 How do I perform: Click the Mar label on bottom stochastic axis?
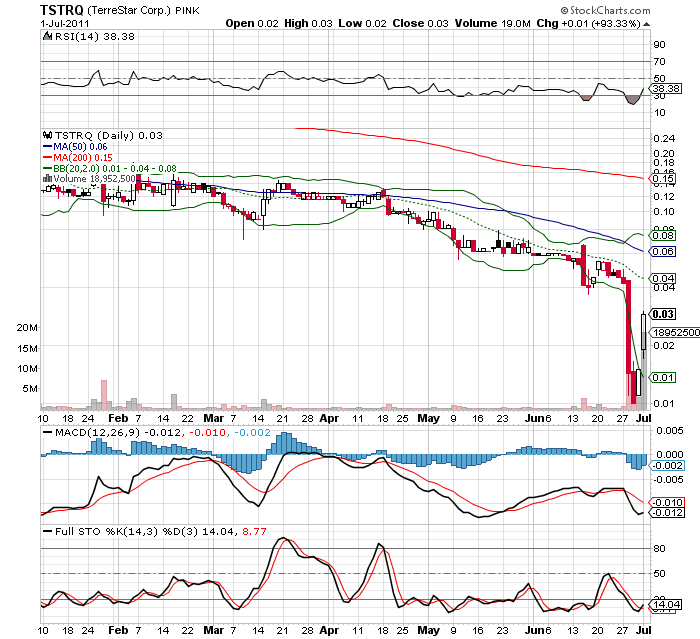coord(213,630)
